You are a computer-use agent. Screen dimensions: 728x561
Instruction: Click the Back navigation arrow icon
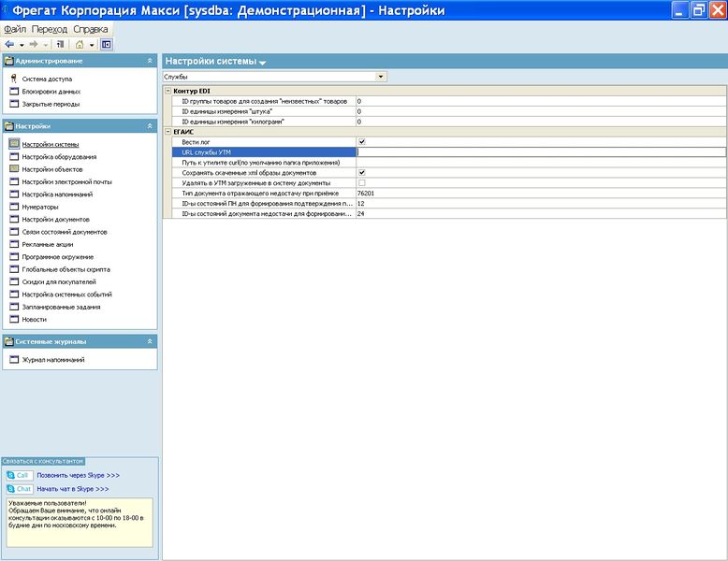pyautogui.click(x=9, y=45)
